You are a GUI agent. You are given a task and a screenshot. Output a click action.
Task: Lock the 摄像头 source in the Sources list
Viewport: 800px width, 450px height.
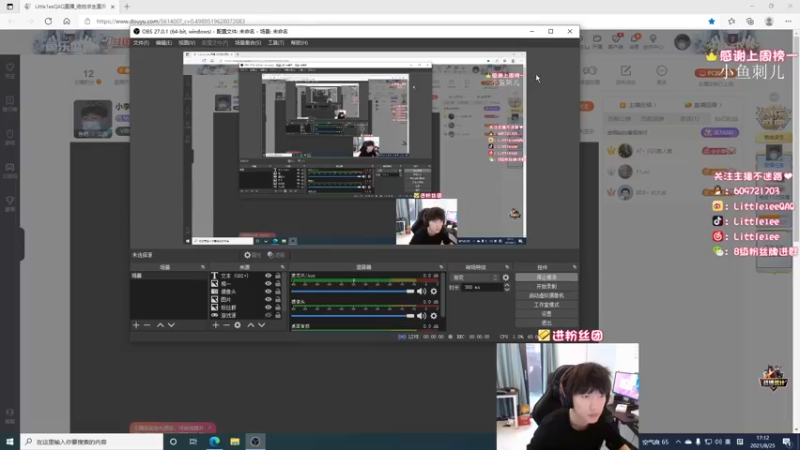click(278, 291)
